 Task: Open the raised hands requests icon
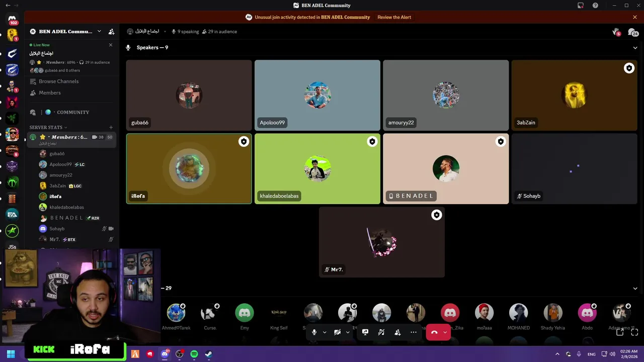617,32
